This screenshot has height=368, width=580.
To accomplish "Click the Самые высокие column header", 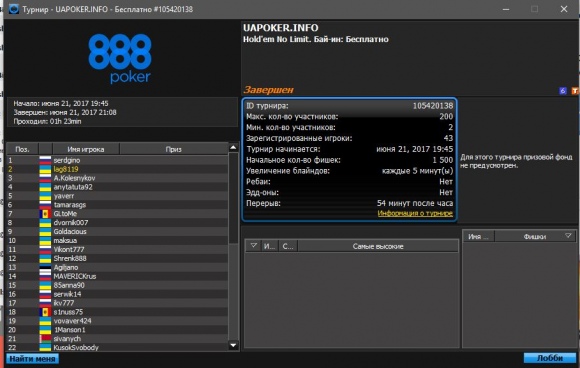I will point(378,246).
